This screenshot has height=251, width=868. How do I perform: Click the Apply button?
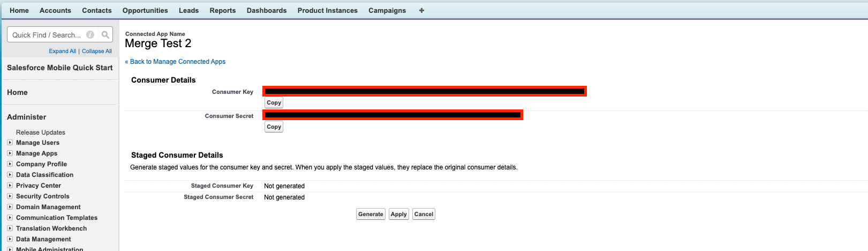coord(399,214)
